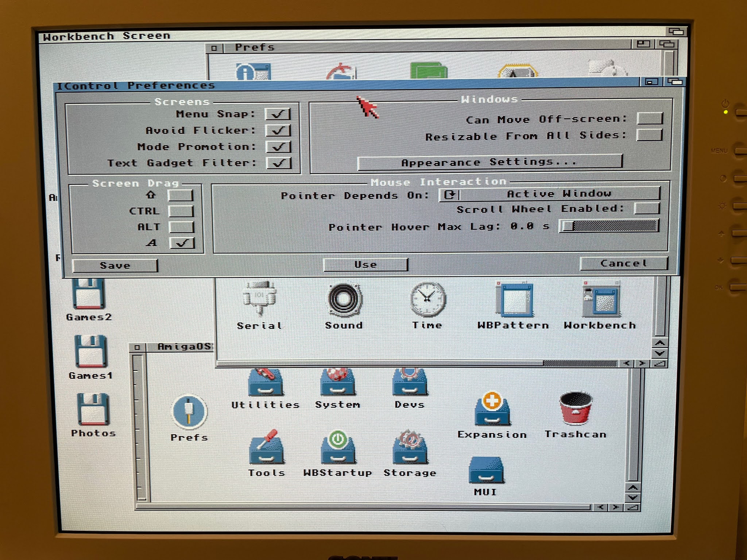The width and height of the screenshot is (747, 560).
Task: Click the Prefs window size gadget
Action: [659, 363]
